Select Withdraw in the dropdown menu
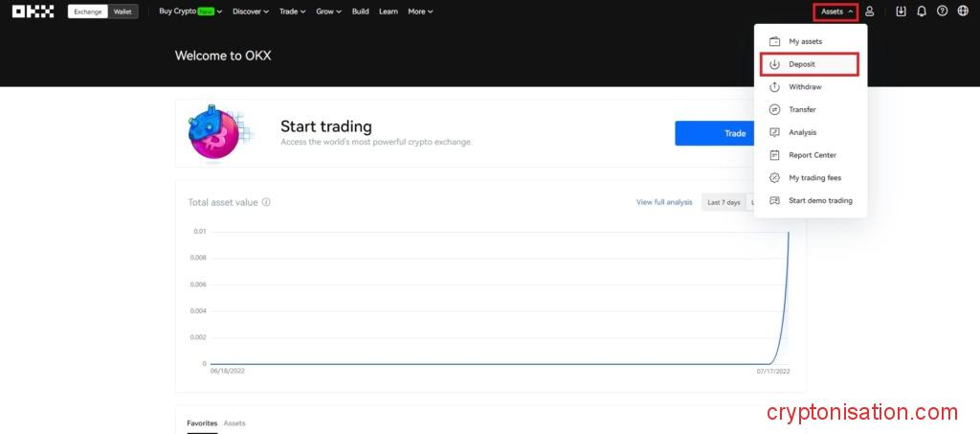Image resolution: width=980 pixels, height=434 pixels. (x=805, y=87)
